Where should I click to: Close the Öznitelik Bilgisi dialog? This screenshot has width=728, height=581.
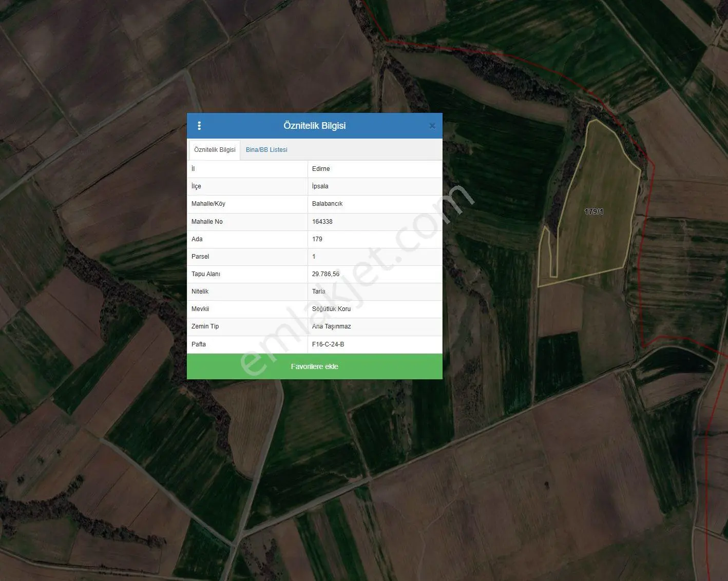pos(432,126)
